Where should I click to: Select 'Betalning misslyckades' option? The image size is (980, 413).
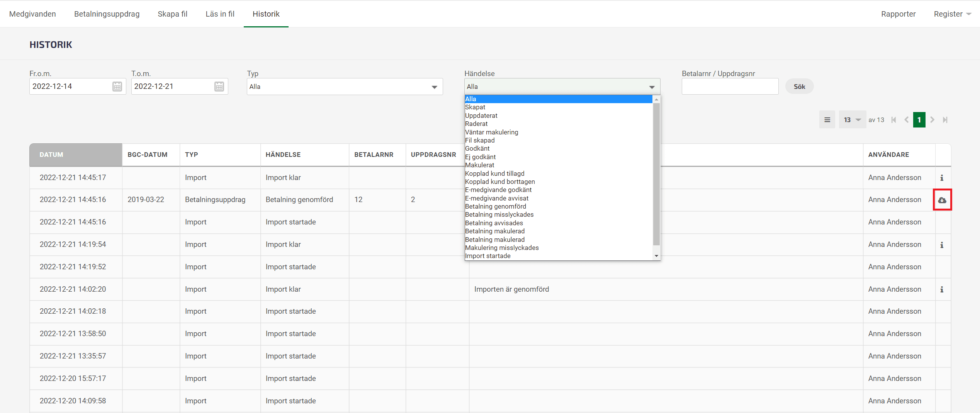pyautogui.click(x=558, y=214)
